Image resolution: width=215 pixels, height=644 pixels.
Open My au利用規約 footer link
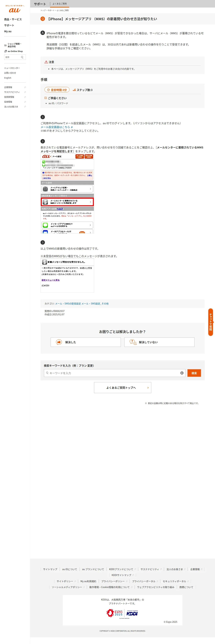click(88, 581)
